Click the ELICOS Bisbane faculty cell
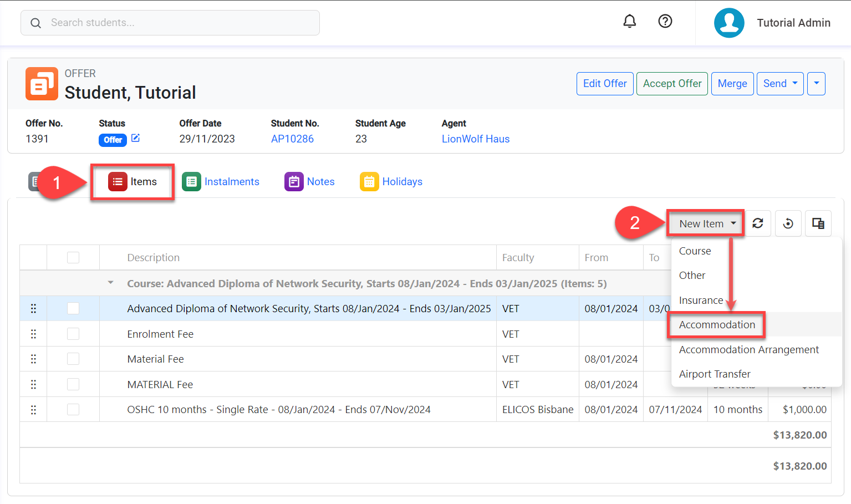 point(538,409)
